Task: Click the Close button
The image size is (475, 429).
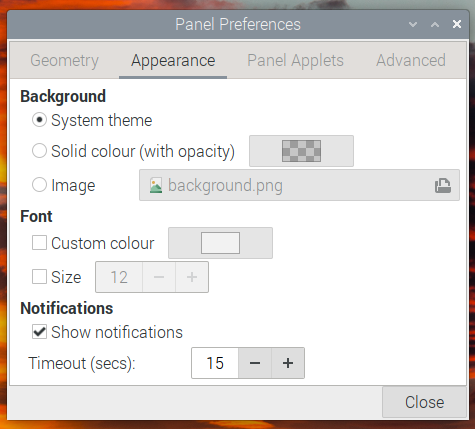Action: coord(424,402)
